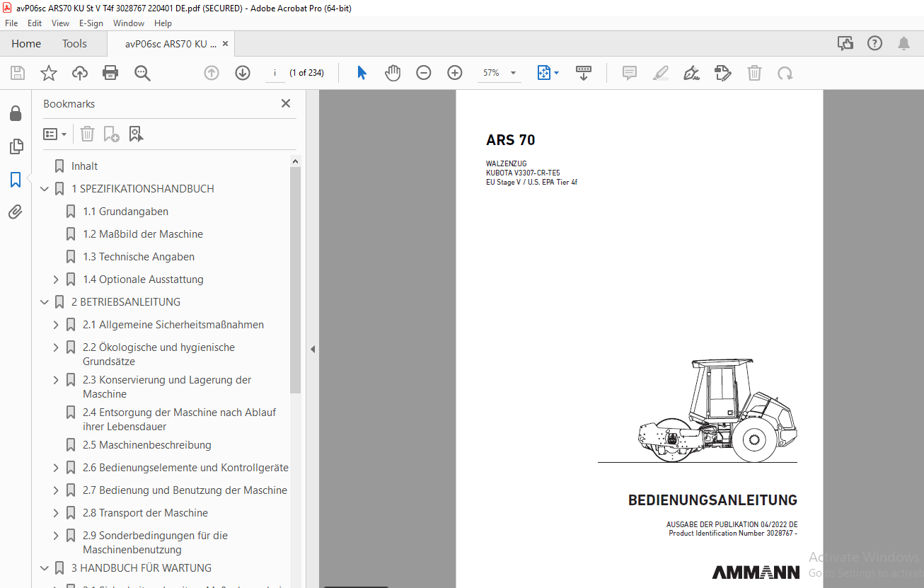Screen dimensions: 924x588
Task: Click the Save file icon
Action: click(x=18, y=73)
